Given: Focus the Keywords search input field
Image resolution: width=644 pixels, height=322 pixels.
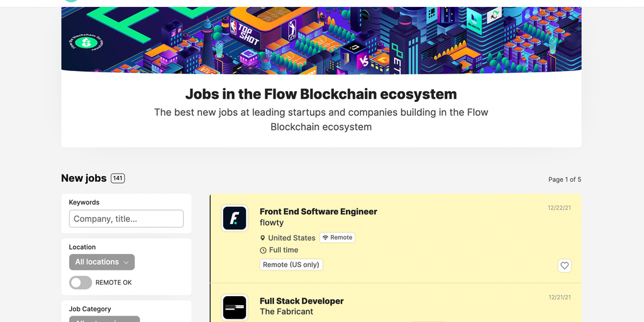Looking at the screenshot, I should [x=126, y=219].
